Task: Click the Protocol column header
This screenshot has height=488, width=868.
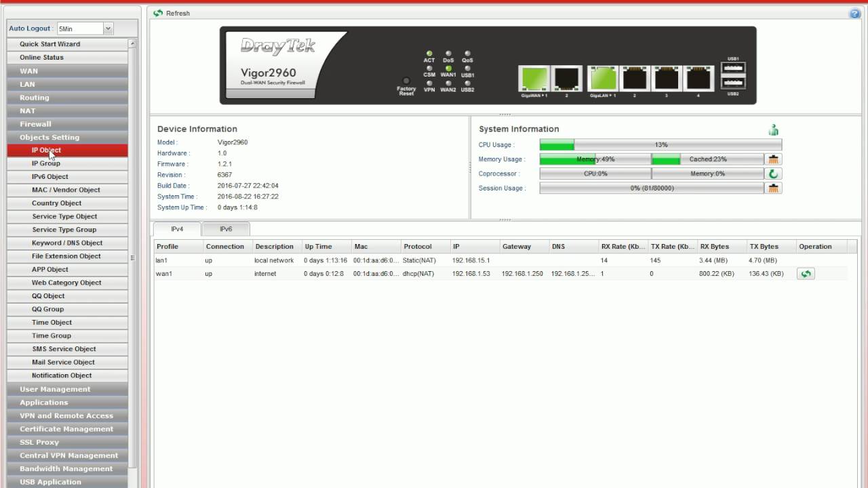Action: coord(426,247)
